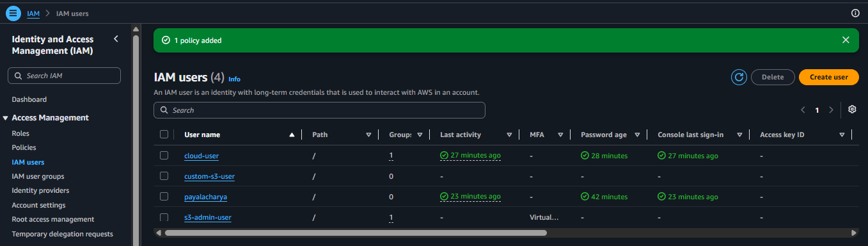Click scrollbar left arrow under table

coord(158,233)
